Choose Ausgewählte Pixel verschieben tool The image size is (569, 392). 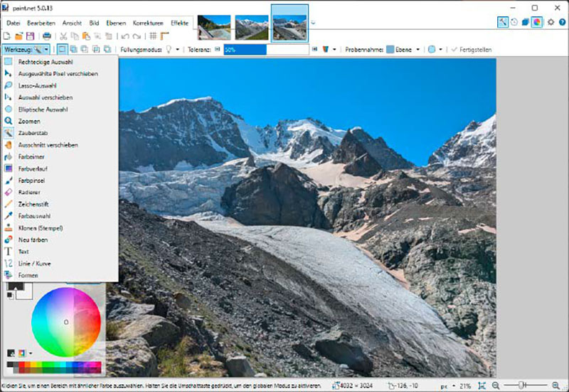[60, 74]
